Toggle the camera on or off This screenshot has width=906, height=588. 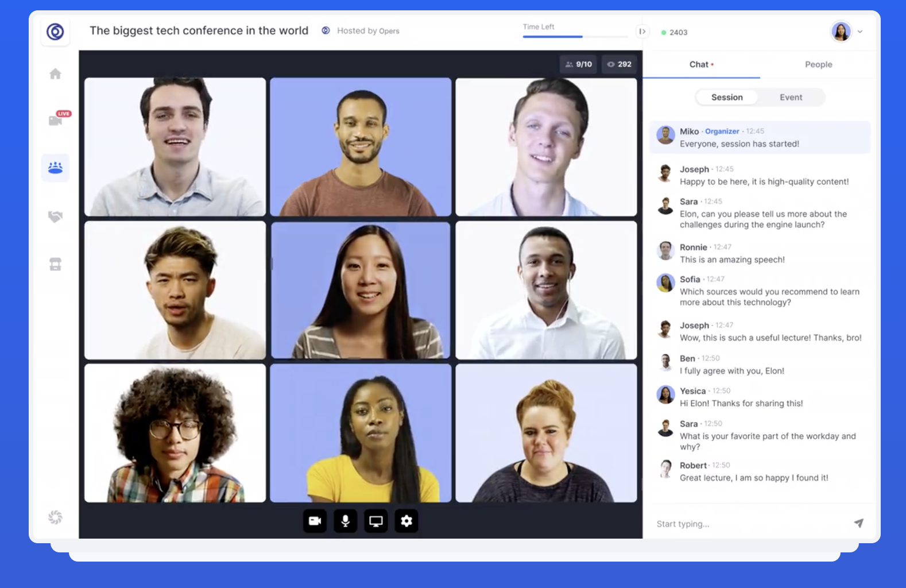click(315, 521)
